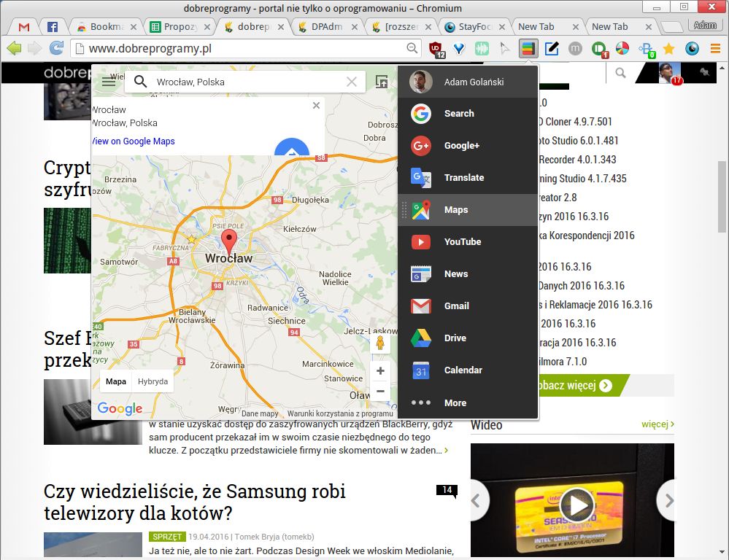The image size is (729, 560).
Task: Open the uBlock Origin extension icon
Action: (436, 48)
